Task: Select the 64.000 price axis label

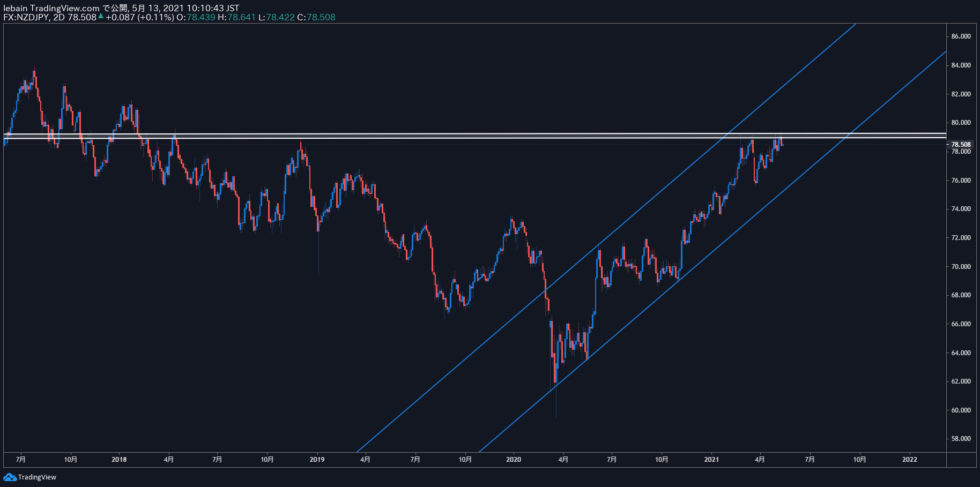Action: click(x=961, y=353)
